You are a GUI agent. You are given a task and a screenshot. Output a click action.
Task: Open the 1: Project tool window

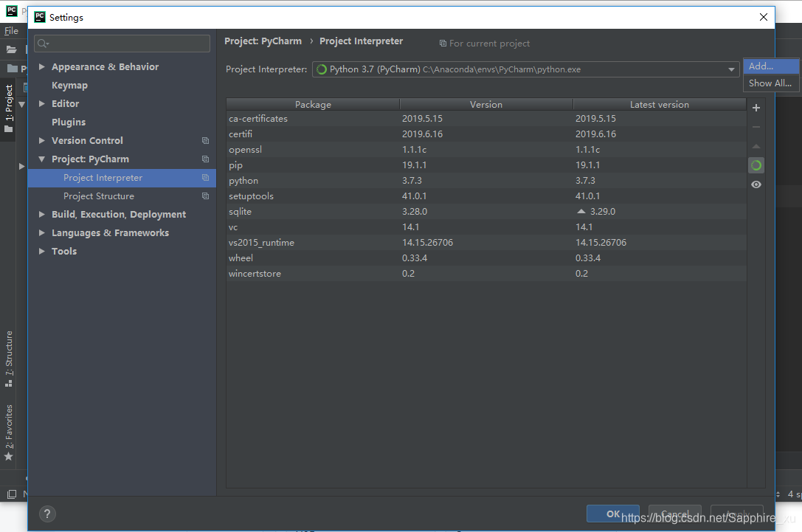(9, 103)
